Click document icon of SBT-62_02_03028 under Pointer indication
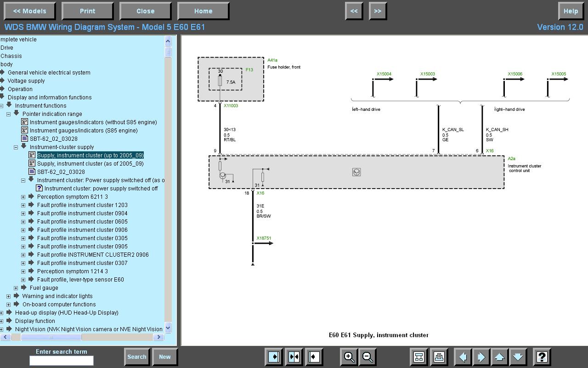 coord(25,138)
